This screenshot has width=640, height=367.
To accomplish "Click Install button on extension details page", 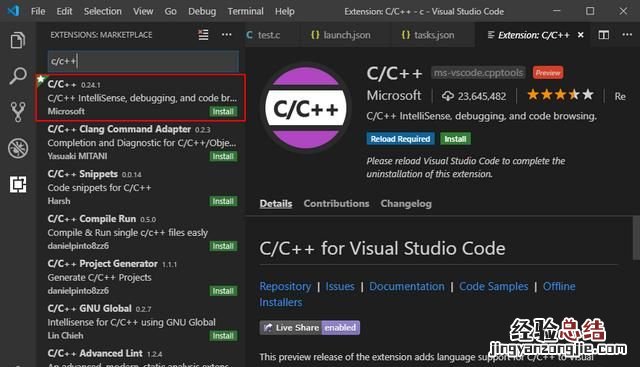I will tap(456, 139).
